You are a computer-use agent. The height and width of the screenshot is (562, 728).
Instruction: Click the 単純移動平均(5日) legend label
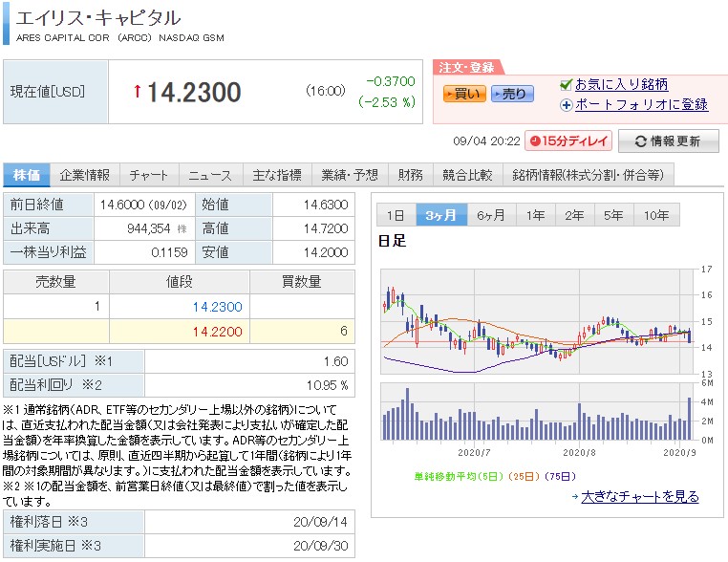459,477
